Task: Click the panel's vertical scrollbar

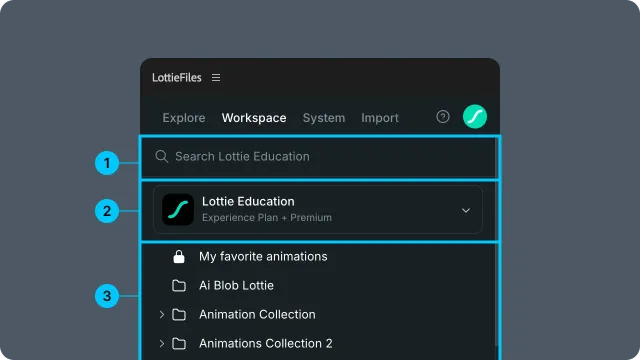Action: (x=496, y=241)
